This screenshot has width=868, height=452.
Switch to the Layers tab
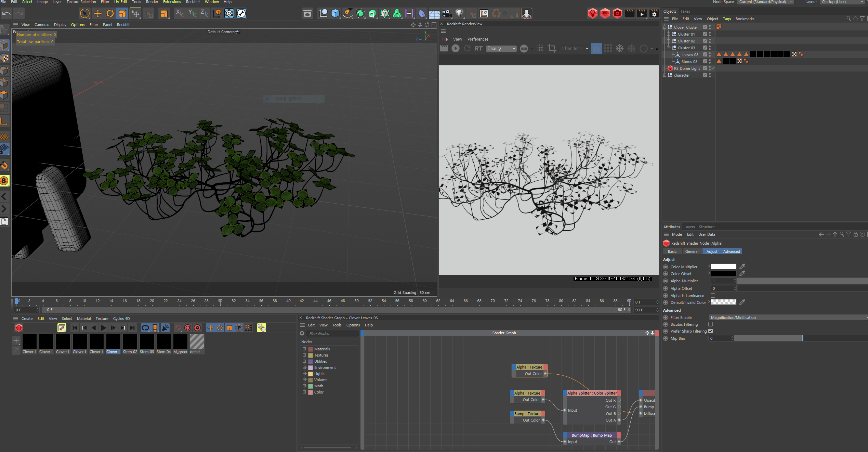(x=689, y=227)
